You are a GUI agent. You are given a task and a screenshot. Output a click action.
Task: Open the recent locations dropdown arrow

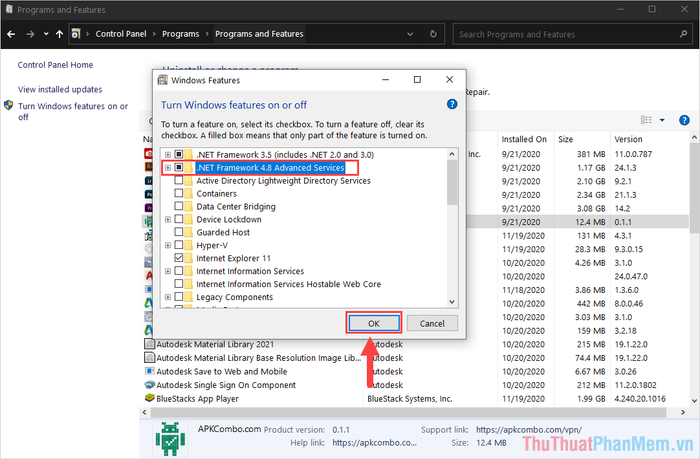click(x=46, y=34)
